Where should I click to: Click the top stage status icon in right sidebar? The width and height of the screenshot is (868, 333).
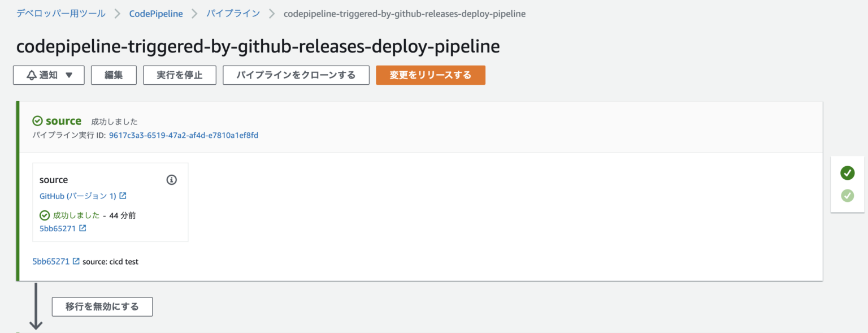coord(847,173)
